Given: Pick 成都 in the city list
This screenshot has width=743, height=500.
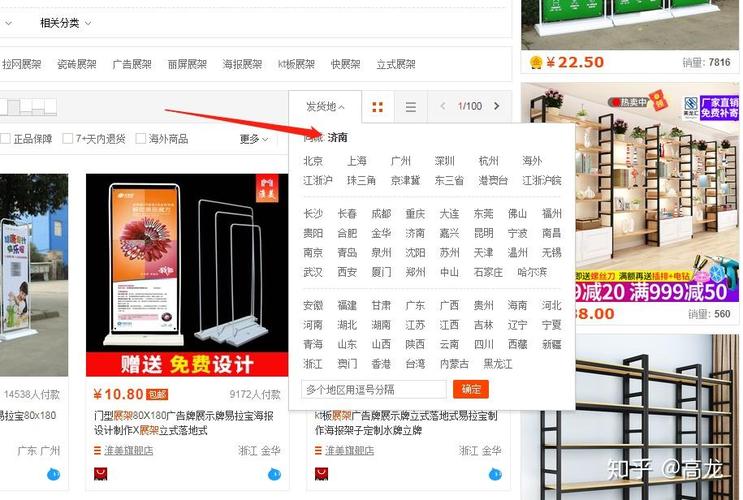Looking at the screenshot, I should point(381,214).
